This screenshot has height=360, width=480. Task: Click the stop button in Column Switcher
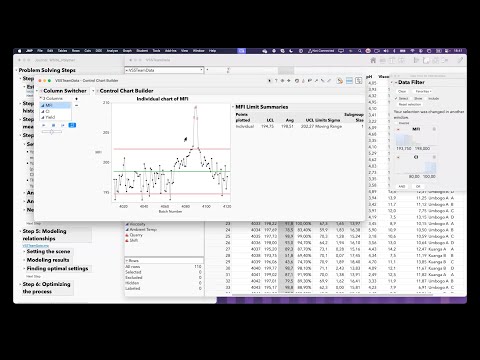(x=53, y=125)
